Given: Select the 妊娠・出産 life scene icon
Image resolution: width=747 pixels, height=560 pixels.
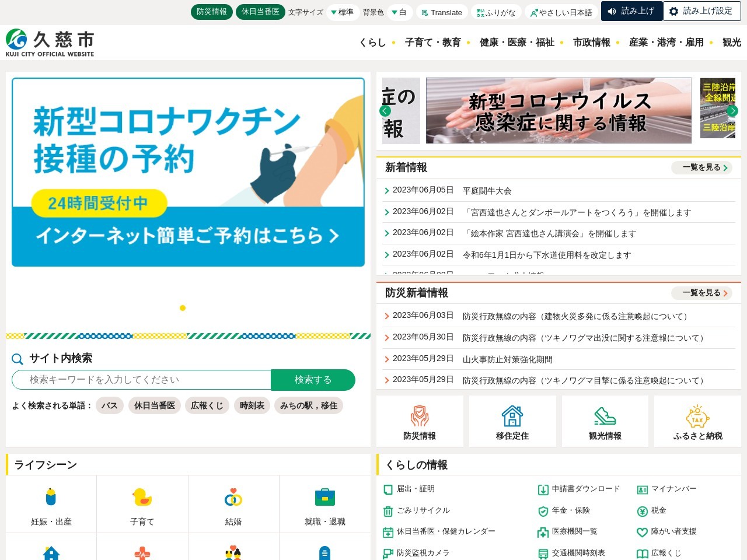Looking at the screenshot, I should pyautogui.click(x=51, y=505).
